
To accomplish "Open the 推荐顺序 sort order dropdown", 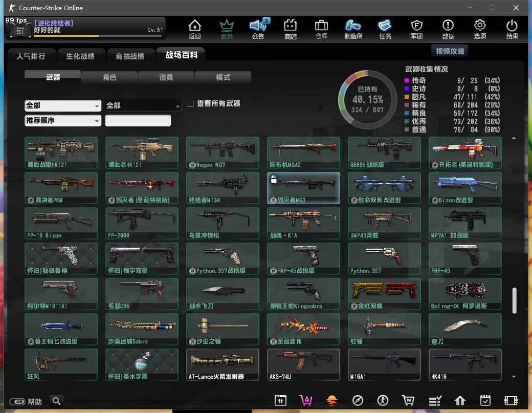I will 63,121.
